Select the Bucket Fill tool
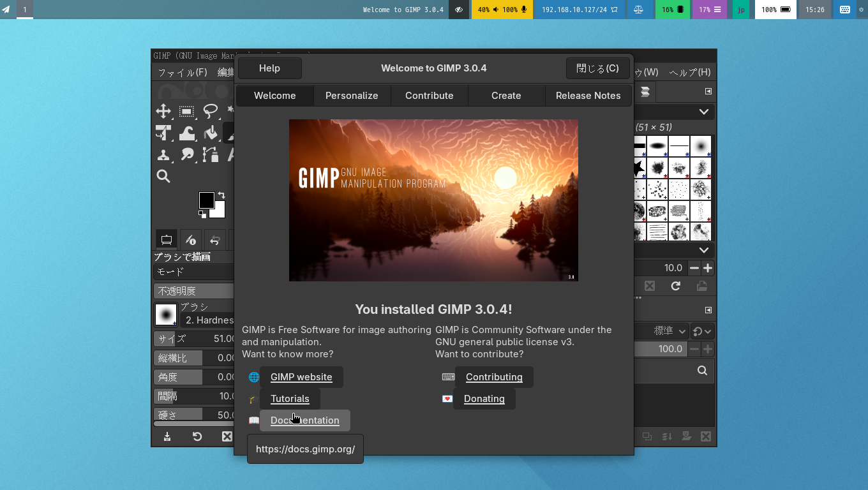Viewport: 868px width, 490px height. [210, 133]
